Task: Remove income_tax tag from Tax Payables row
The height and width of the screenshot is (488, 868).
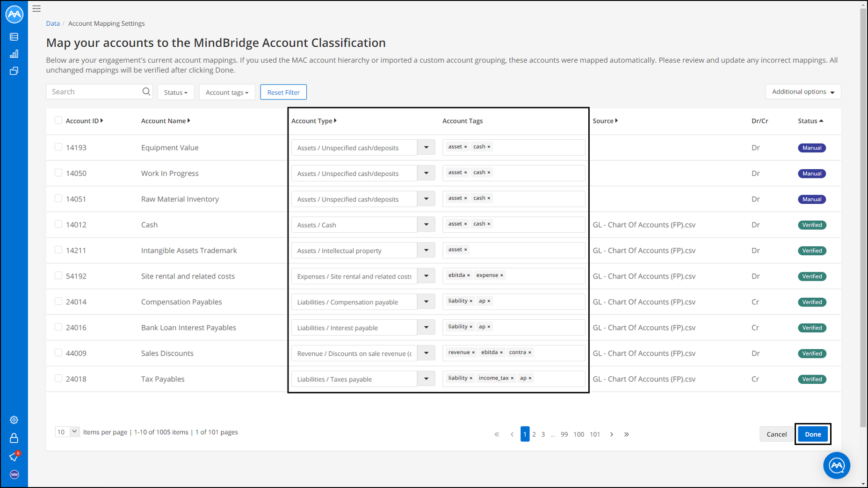Action: 512,378
